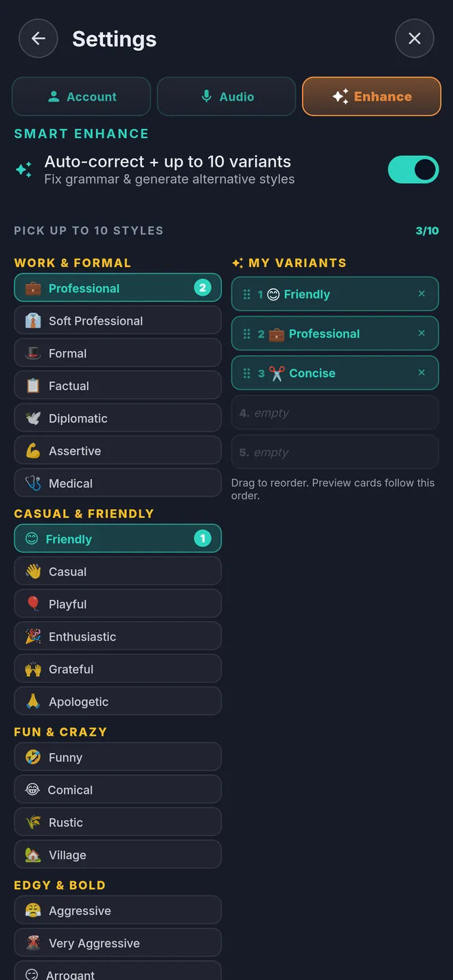
Task: Go back using the arrow icon
Action: click(x=38, y=38)
